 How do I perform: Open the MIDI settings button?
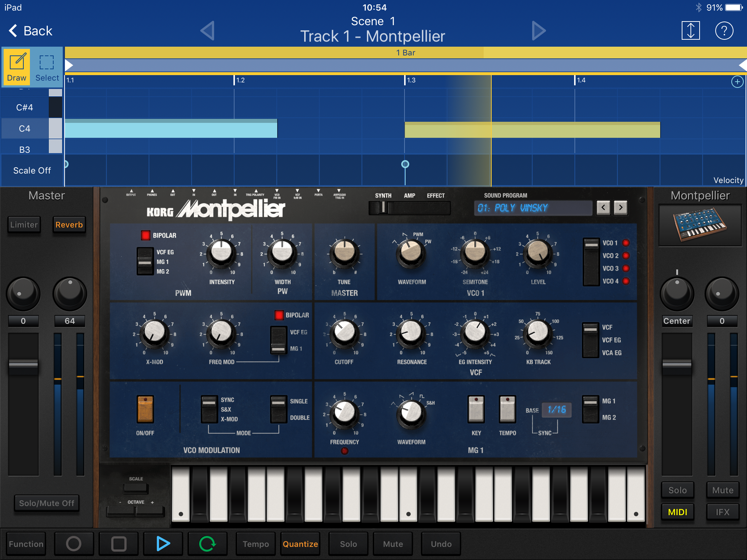[x=677, y=512]
